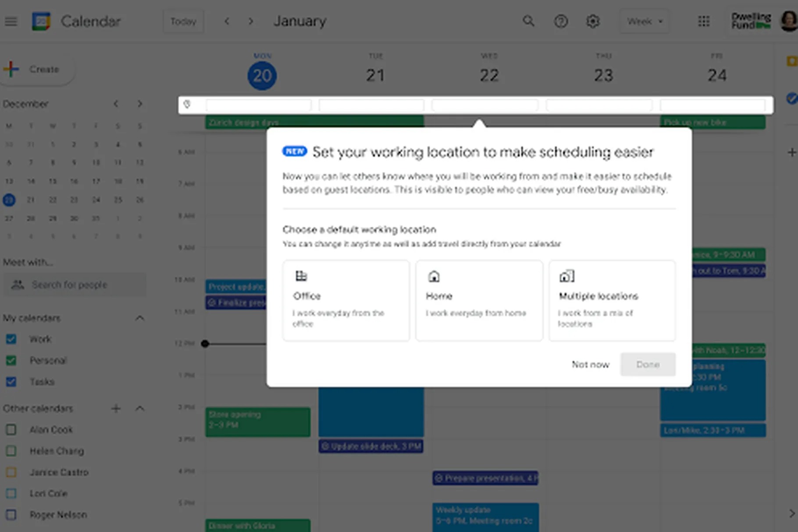
Task: Toggle the Personal calendar checkbox
Action: [x=11, y=361]
